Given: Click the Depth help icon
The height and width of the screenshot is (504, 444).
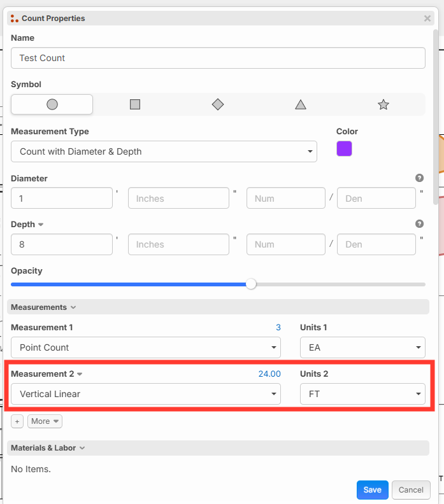Looking at the screenshot, I should pos(419,224).
